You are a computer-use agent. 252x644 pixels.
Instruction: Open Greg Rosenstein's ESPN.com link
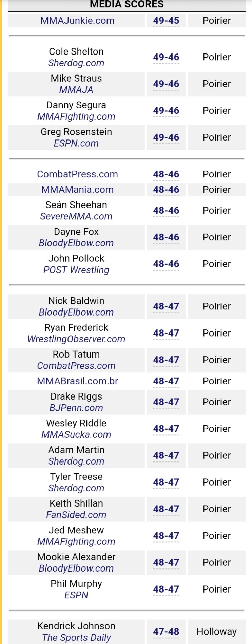[76, 143]
